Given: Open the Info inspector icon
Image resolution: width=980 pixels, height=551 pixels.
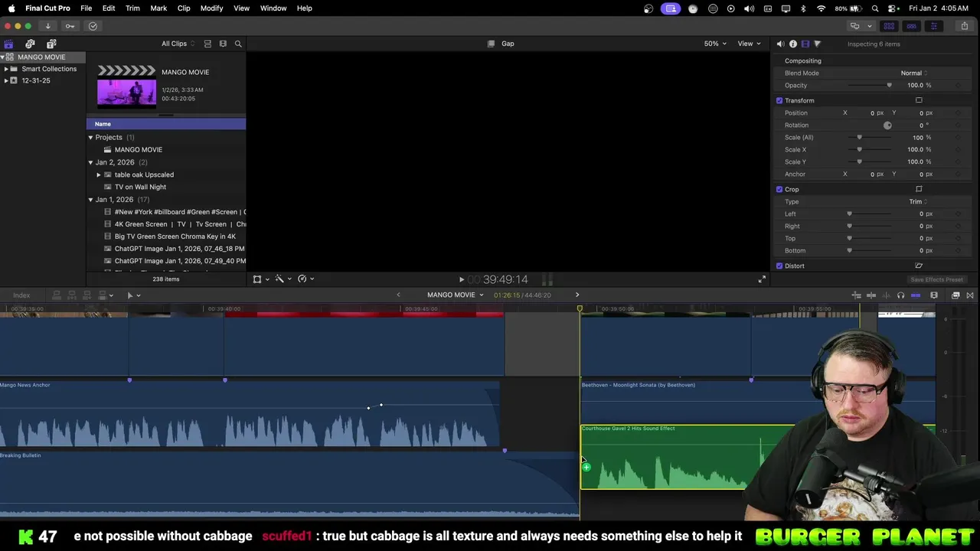Looking at the screenshot, I should point(792,44).
